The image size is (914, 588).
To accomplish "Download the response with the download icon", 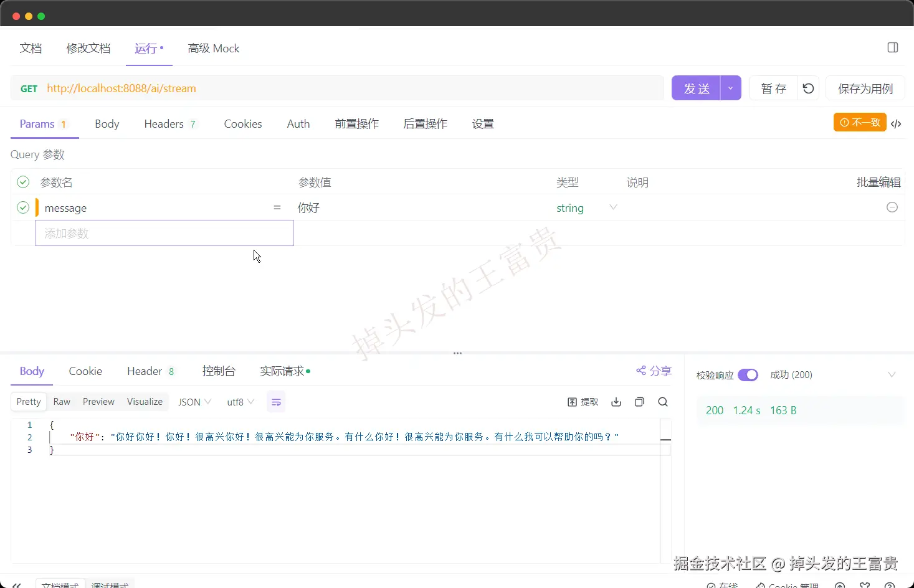I will click(616, 402).
